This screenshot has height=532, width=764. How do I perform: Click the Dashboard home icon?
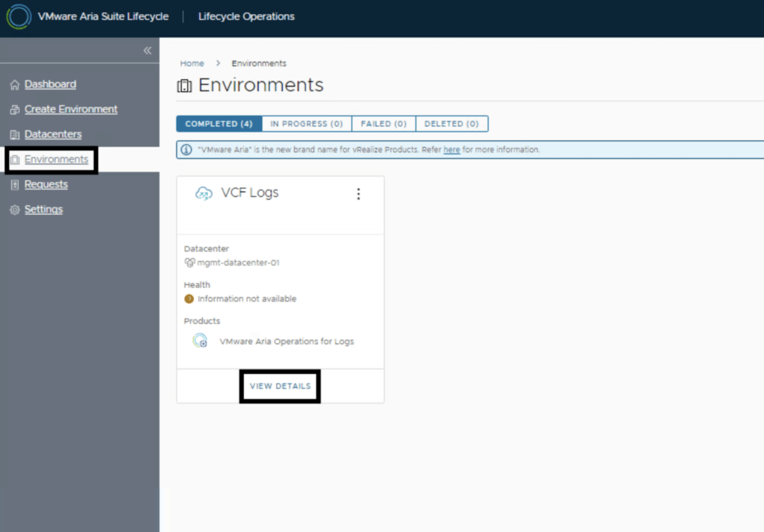pyautogui.click(x=14, y=84)
